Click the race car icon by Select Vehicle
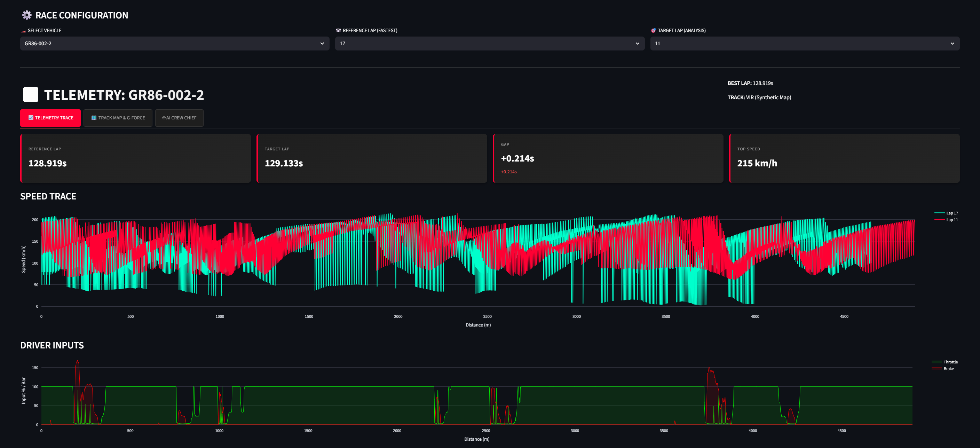The width and height of the screenshot is (980, 448). [24, 31]
